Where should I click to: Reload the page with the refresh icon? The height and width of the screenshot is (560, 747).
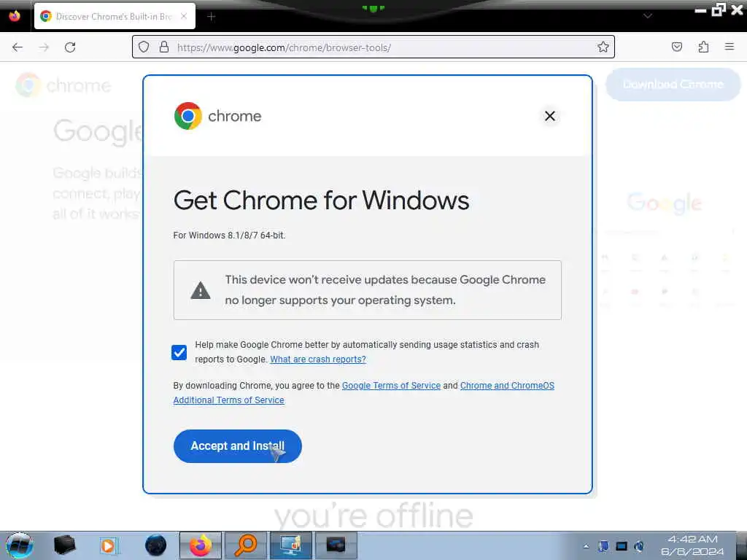(70, 47)
